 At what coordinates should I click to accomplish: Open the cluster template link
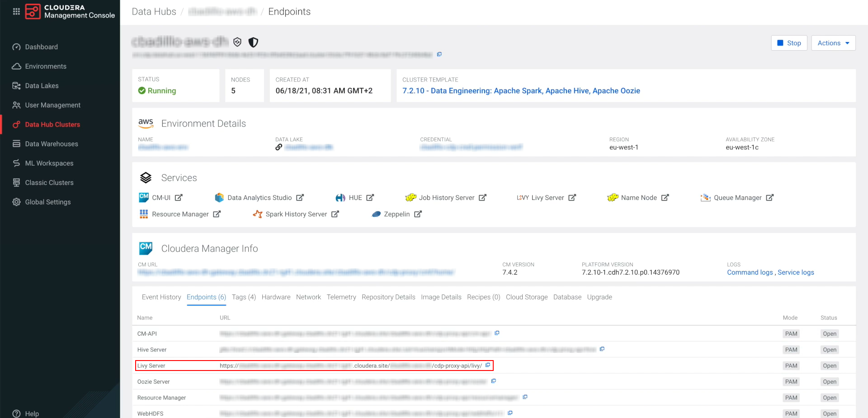click(x=521, y=91)
